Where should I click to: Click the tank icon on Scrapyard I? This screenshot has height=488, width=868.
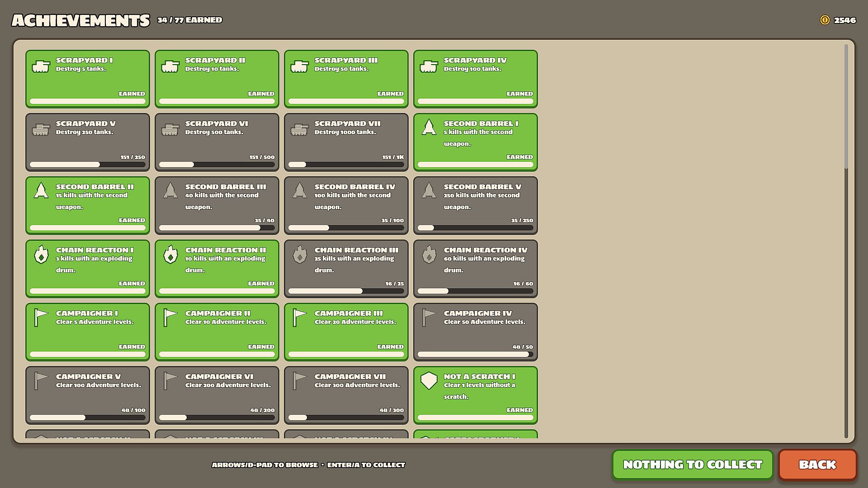click(x=41, y=66)
